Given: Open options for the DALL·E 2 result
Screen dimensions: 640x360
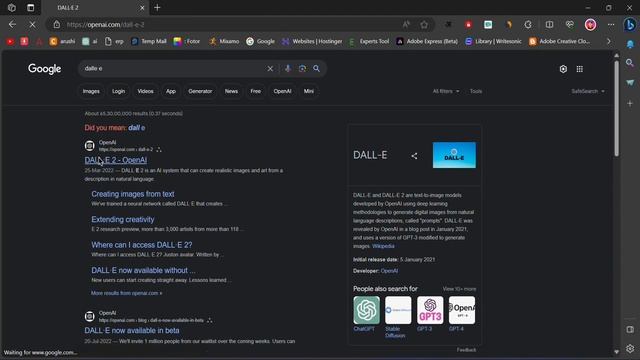Looking at the screenshot, I should coord(159,150).
